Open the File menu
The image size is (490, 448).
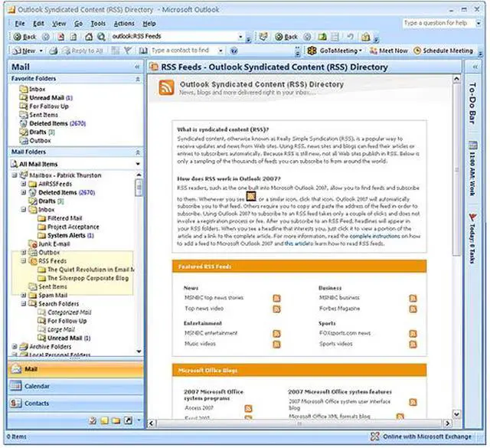pyautogui.click(x=20, y=24)
